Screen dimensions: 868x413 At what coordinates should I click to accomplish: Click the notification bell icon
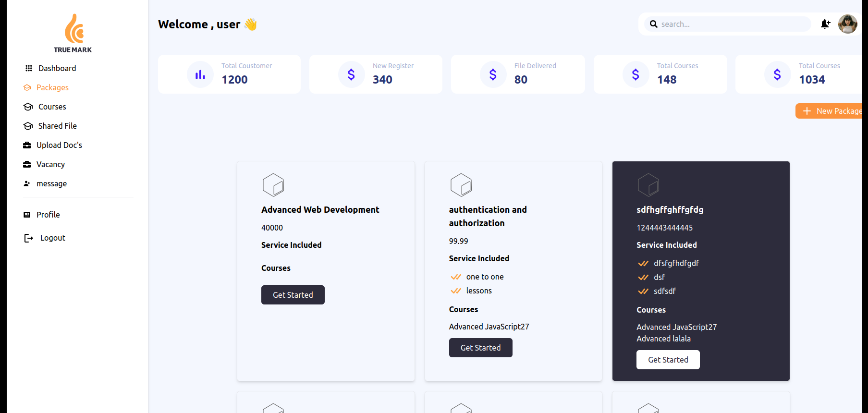pos(825,24)
